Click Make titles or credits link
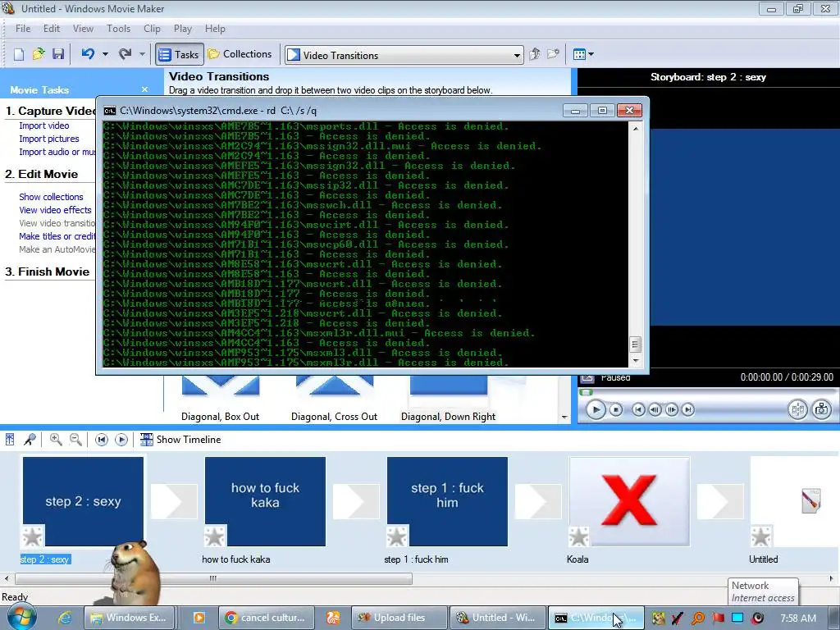 coord(57,236)
